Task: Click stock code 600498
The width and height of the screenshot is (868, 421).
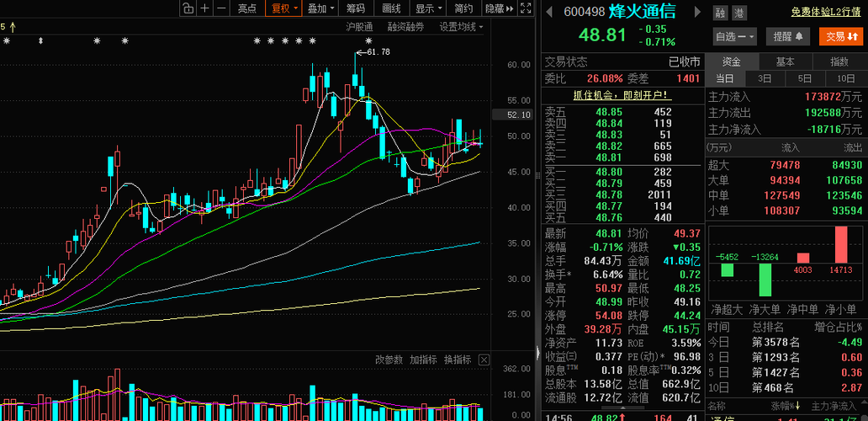Action: click(585, 12)
